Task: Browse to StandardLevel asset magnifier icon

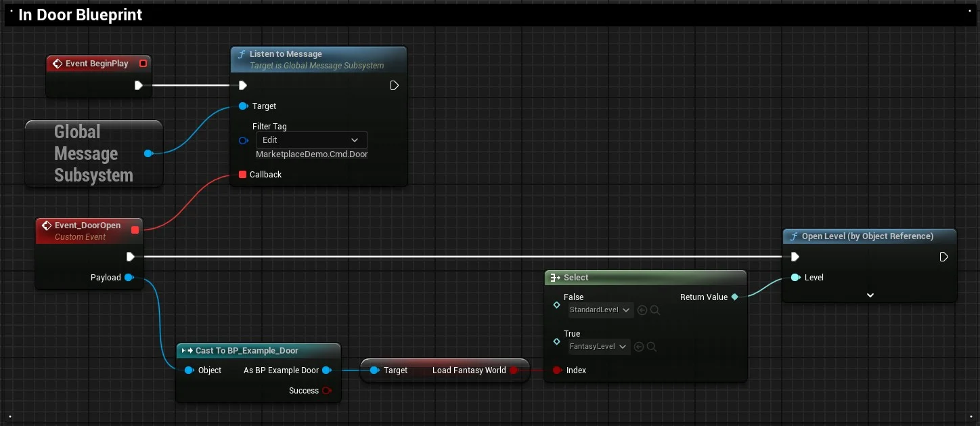Action: click(x=654, y=310)
